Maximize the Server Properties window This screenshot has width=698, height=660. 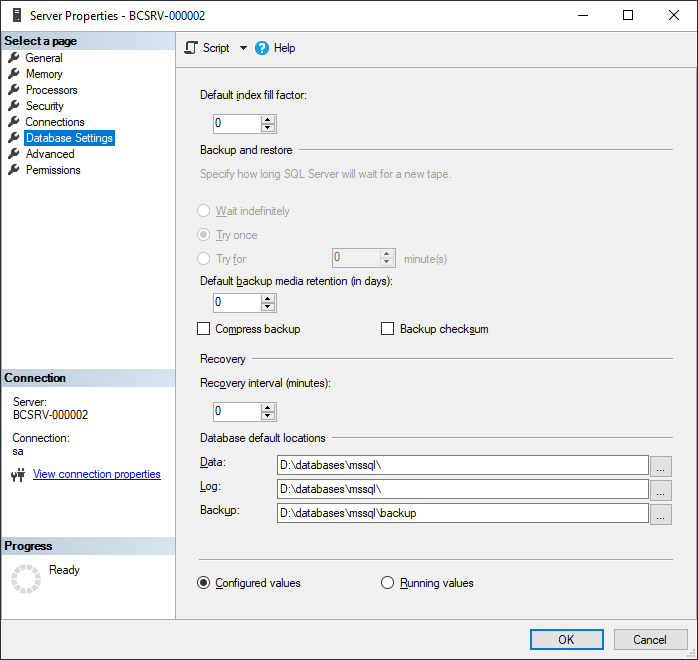(x=628, y=15)
